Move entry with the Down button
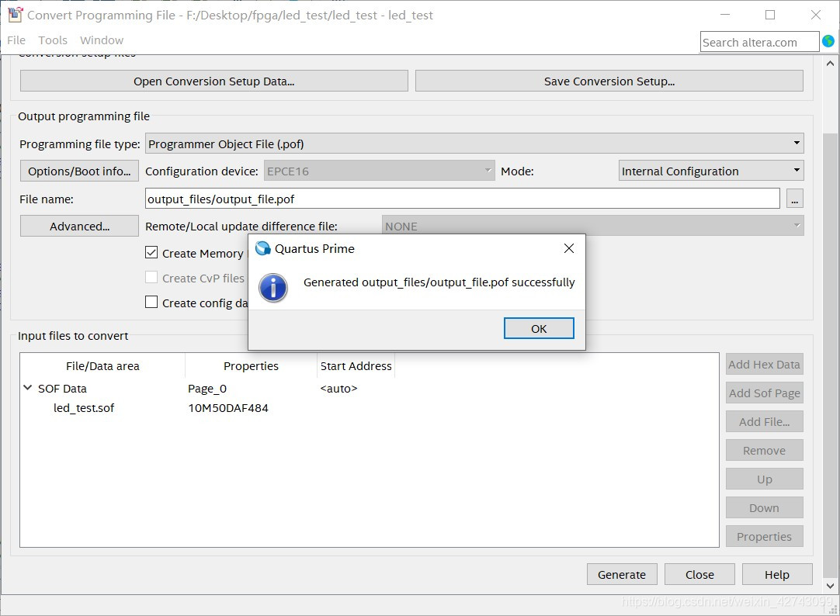 pyautogui.click(x=765, y=508)
